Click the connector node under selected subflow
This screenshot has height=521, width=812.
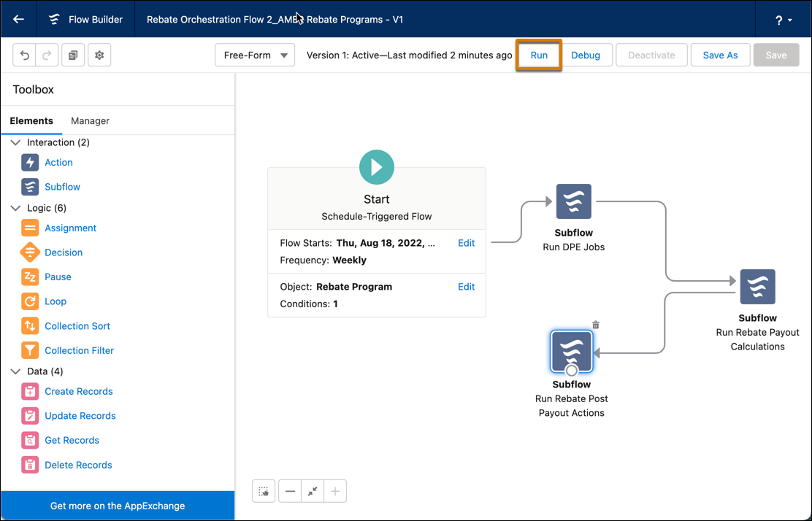tap(571, 371)
